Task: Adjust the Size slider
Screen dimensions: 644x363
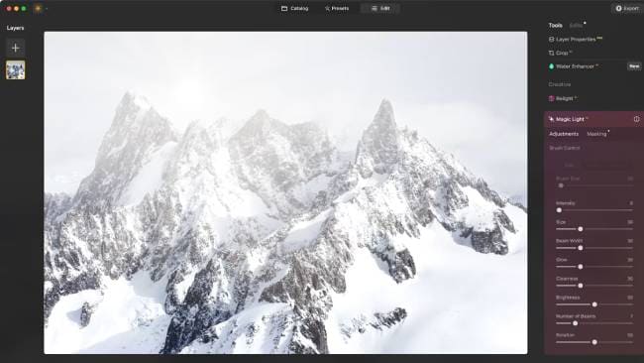Action: click(594, 229)
